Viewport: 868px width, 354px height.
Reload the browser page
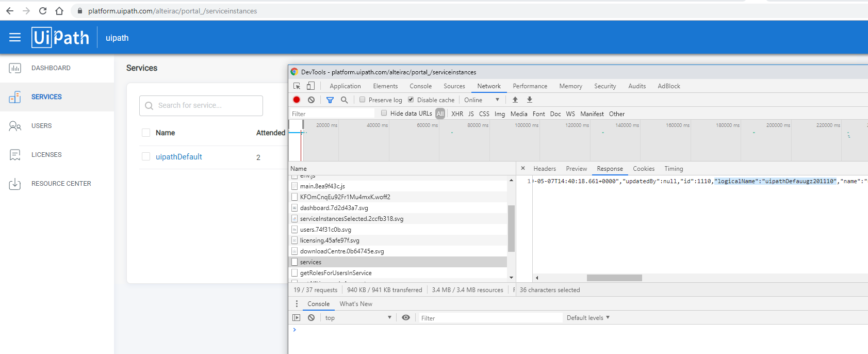(x=43, y=11)
